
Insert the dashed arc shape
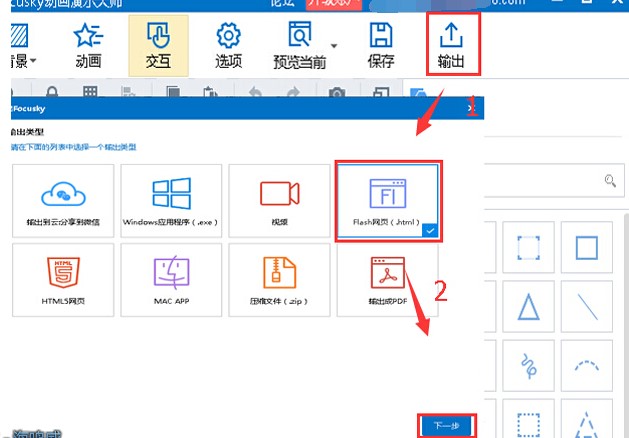point(587,366)
